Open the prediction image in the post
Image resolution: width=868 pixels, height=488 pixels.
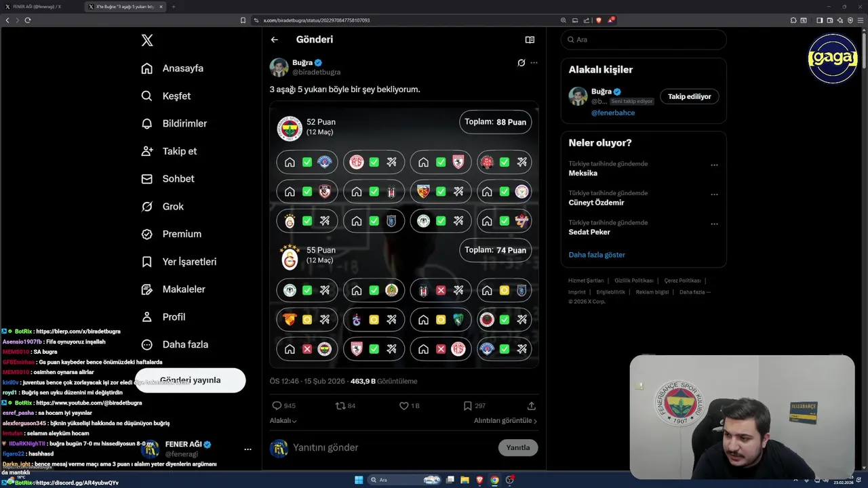[404, 235]
